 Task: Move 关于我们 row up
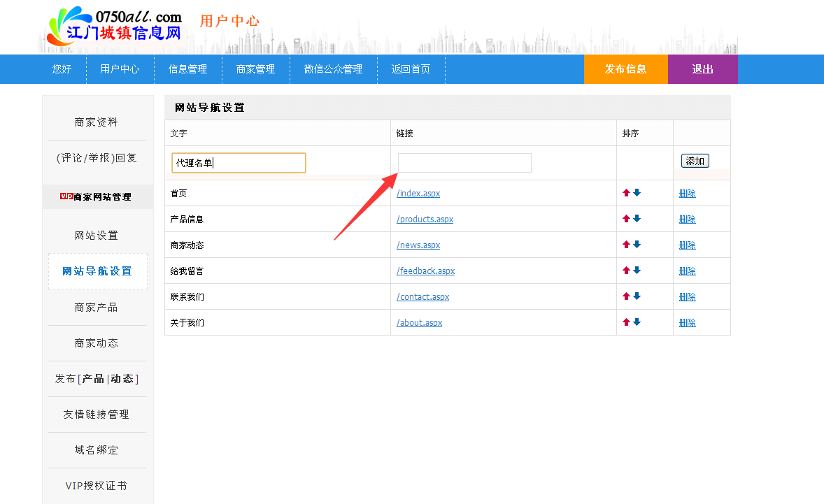coord(627,322)
